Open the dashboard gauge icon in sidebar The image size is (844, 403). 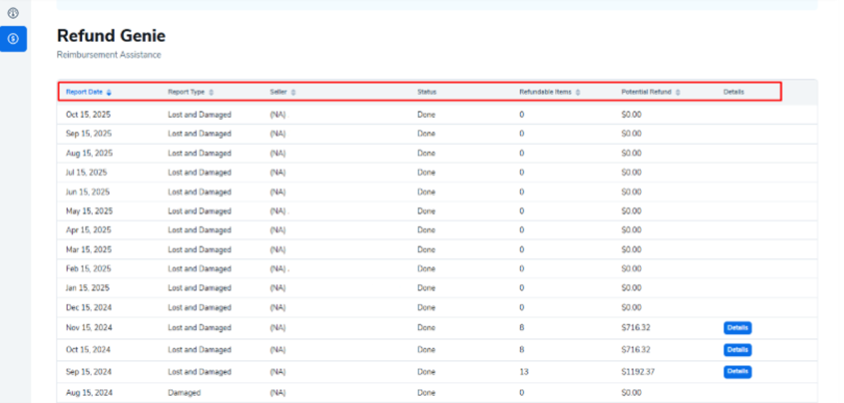[x=13, y=13]
